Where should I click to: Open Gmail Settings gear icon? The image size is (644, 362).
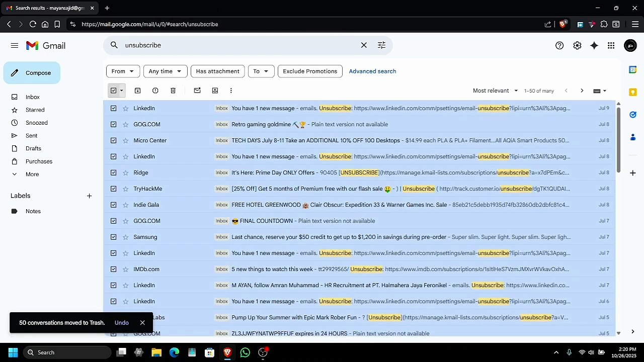(x=577, y=46)
